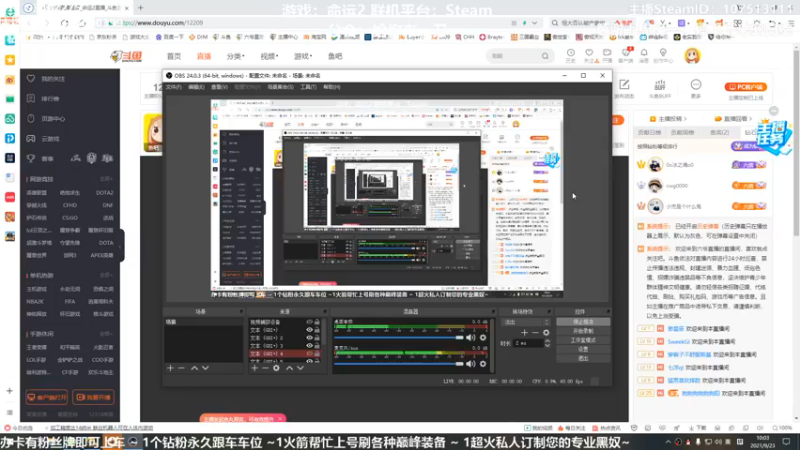Open the 我的关注 heart icon in sidebar
Screen dimensions: 800x450
point(31,79)
